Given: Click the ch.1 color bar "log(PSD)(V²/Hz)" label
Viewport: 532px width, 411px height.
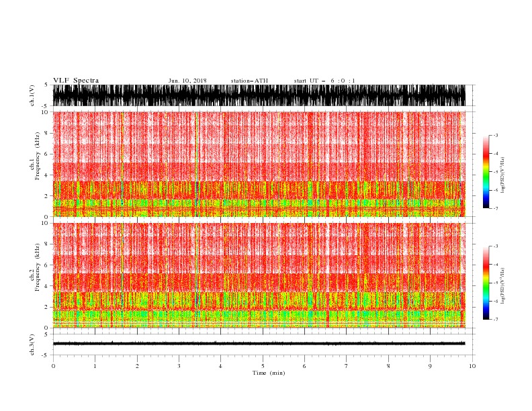Looking at the screenshot, I should [x=503, y=175].
